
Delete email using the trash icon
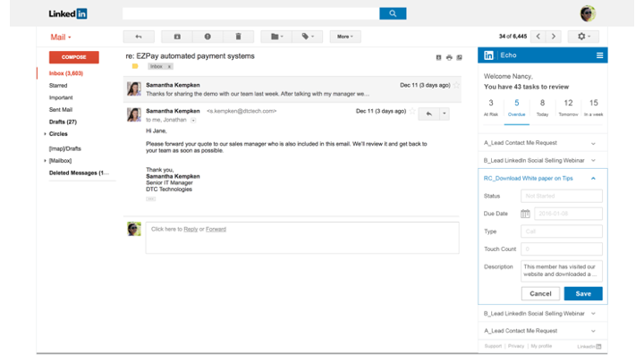coord(238,37)
